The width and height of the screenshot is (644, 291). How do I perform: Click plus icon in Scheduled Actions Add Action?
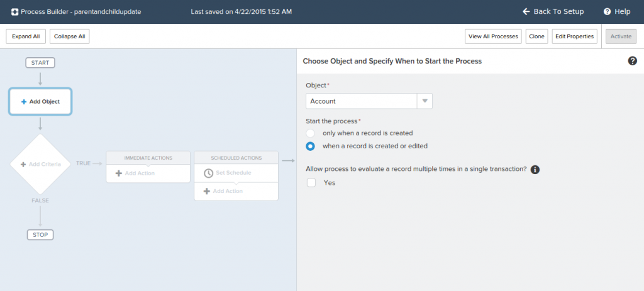click(x=206, y=191)
